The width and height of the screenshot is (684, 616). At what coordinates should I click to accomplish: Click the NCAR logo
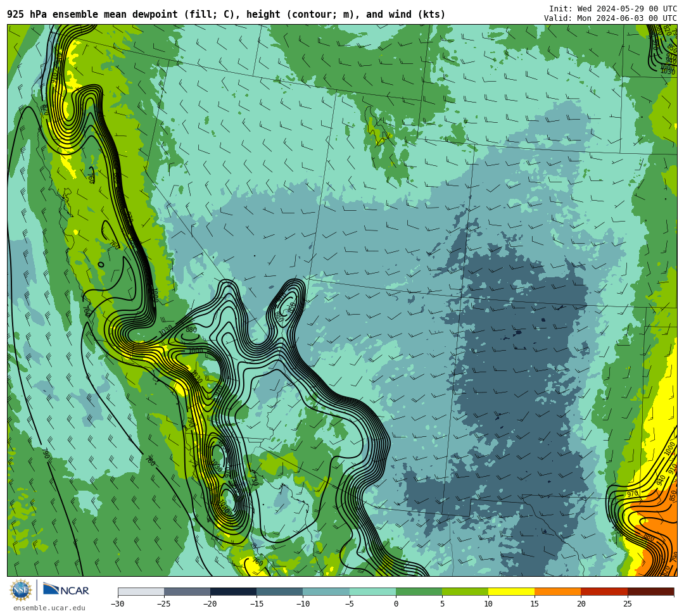(66, 591)
